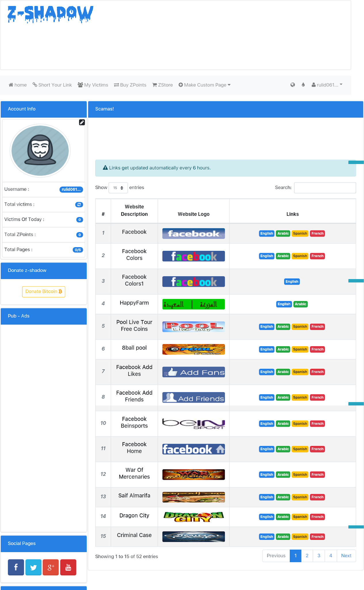
Task: Click English link for Facebook Colors1
Action: point(292,282)
